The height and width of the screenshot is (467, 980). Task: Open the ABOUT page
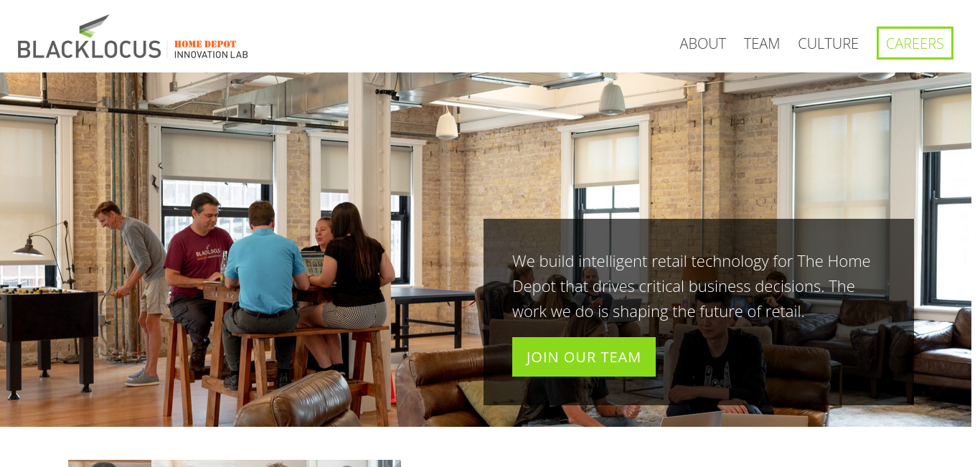(703, 44)
